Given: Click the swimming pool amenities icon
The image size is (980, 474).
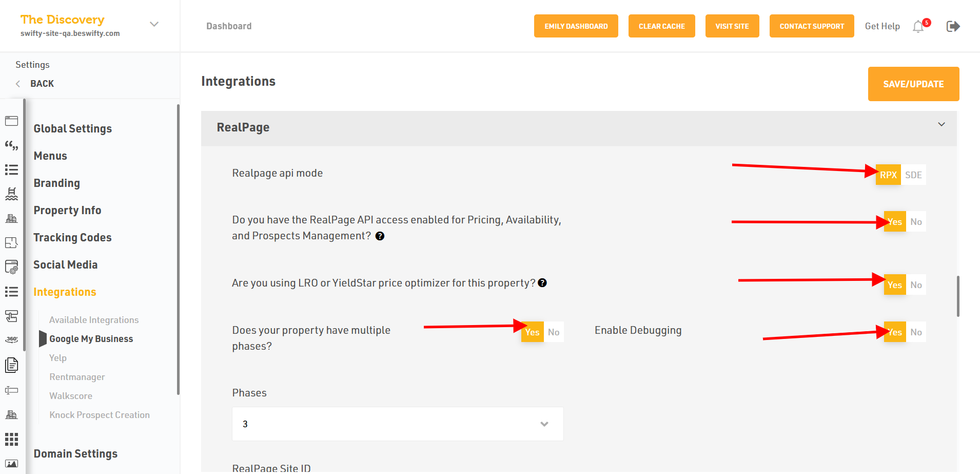Looking at the screenshot, I should (x=11, y=194).
